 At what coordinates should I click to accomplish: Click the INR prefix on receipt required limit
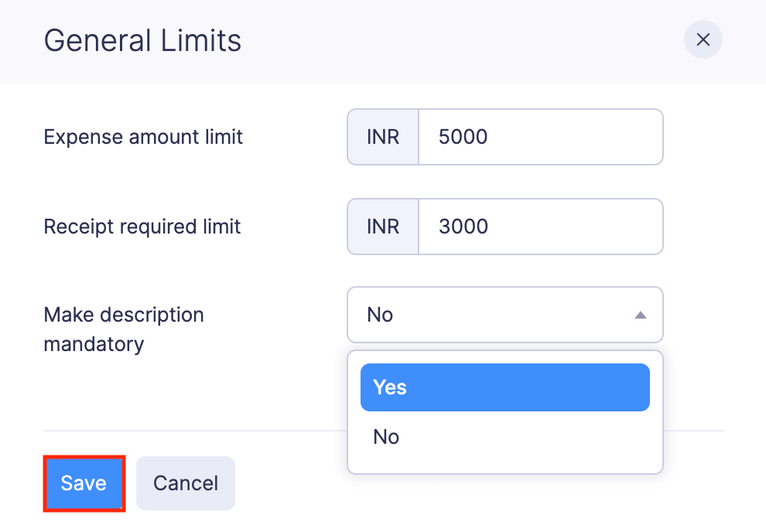[x=382, y=227]
